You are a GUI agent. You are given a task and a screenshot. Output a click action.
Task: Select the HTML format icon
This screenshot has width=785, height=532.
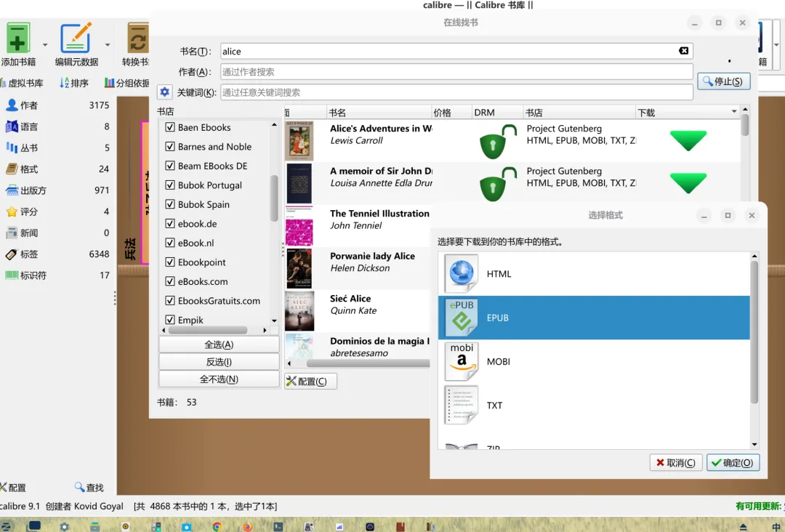tap(461, 273)
